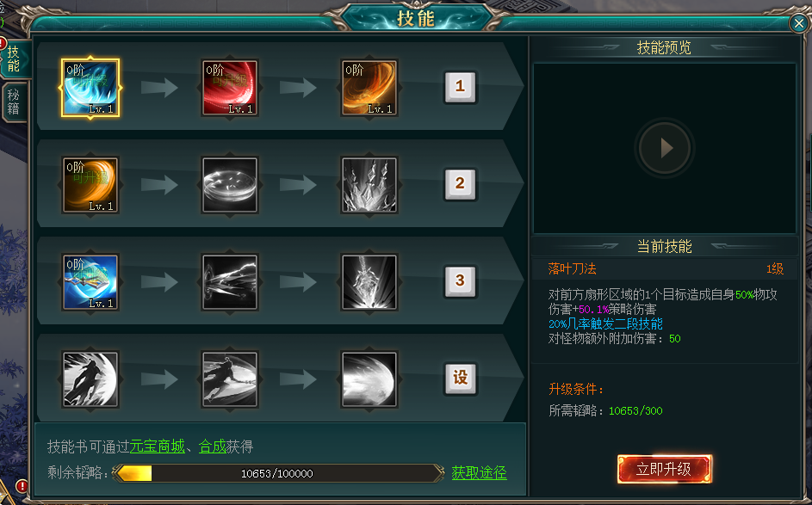Open the 技能 side tab

click(14, 59)
